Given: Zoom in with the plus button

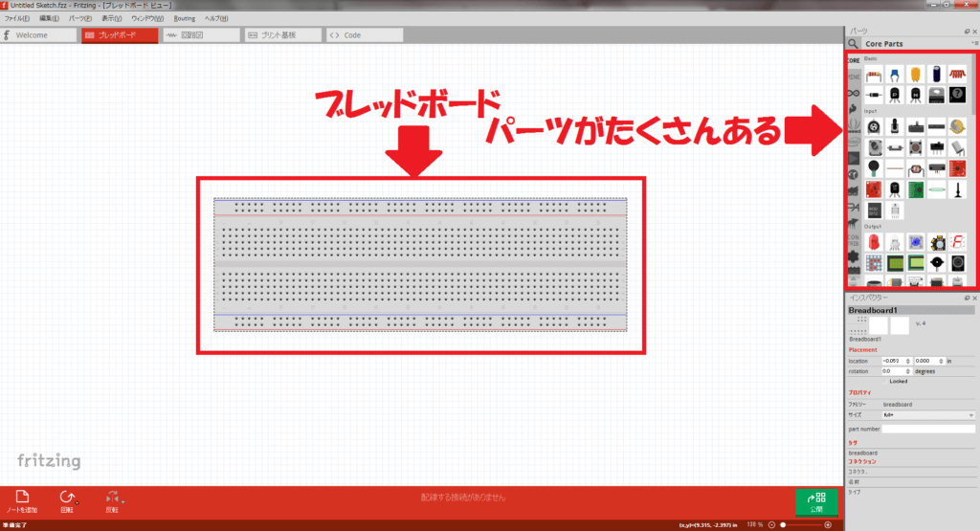Looking at the screenshot, I should click(828, 524).
